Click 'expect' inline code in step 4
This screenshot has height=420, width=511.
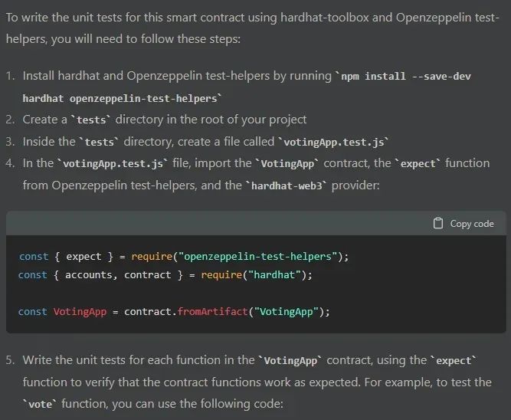[x=418, y=164]
